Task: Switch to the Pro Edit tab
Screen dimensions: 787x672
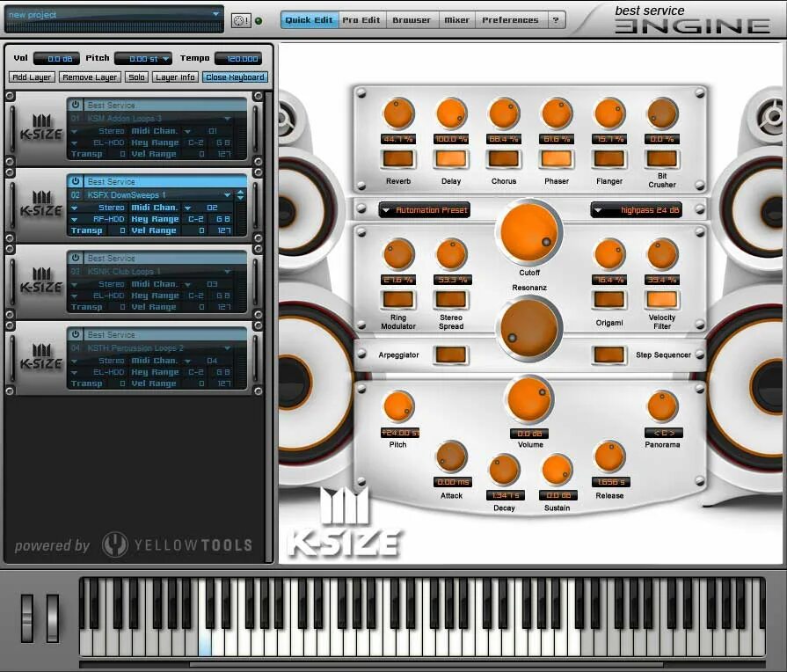Action: pyautogui.click(x=361, y=20)
